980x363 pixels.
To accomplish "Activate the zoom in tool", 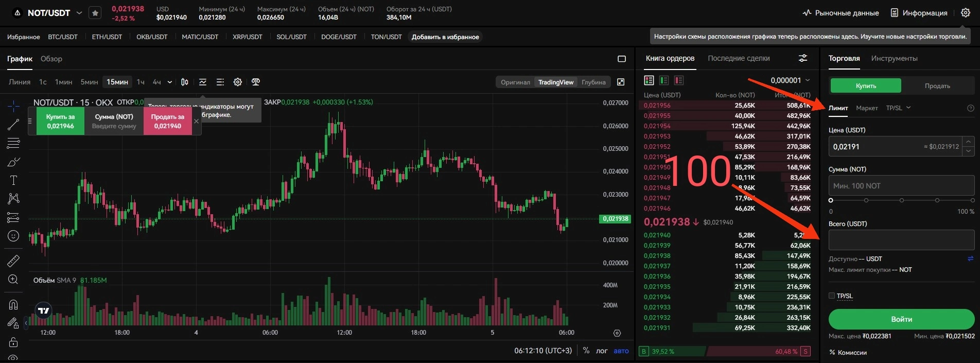I will 13,280.
